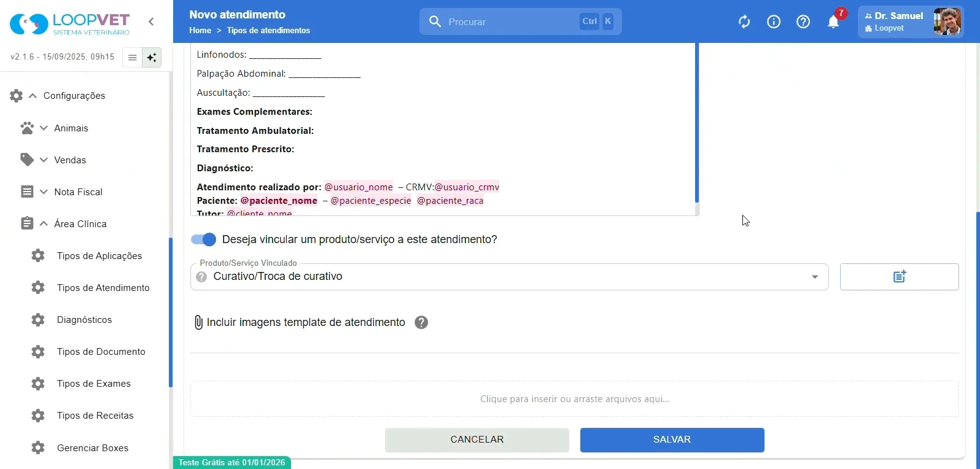Open the Produto/Serviço Vinculado dropdown arrow
This screenshot has width=980, height=469.
[x=815, y=277]
